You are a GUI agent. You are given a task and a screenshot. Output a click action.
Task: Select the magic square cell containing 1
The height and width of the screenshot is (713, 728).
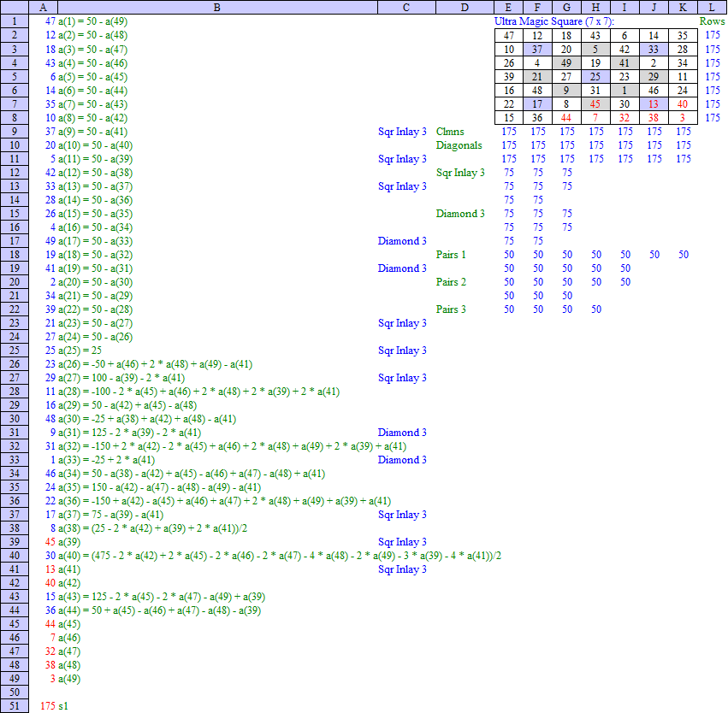point(624,91)
